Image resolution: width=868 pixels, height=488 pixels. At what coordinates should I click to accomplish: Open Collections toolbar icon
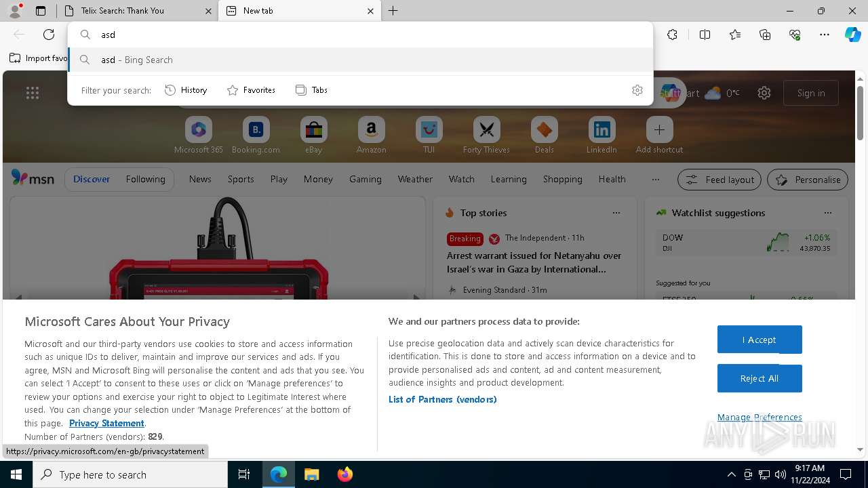tap(765, 35)
